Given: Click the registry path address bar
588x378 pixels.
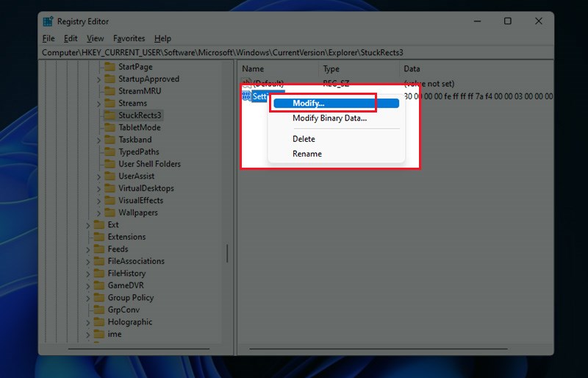Looking at the screenshot, I should point(296,52).
